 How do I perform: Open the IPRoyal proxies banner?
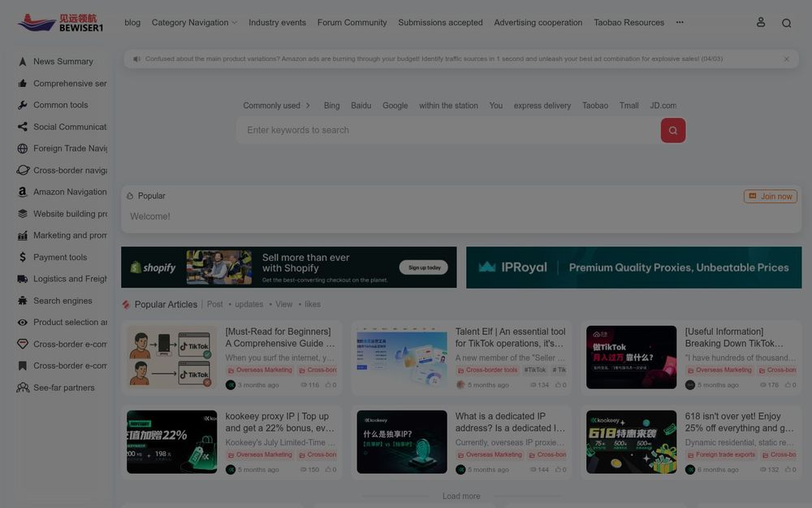tap(634, 267)
